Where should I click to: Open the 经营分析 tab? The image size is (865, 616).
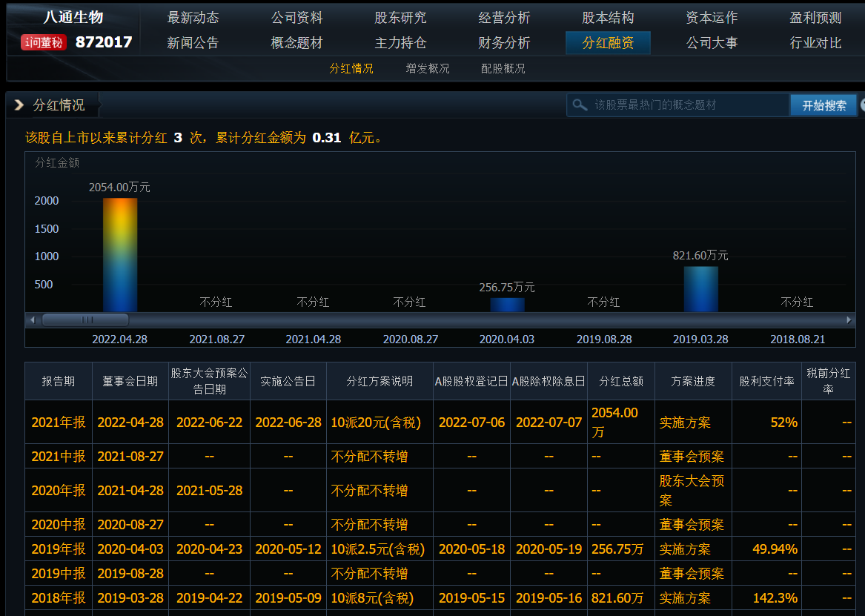(504, 18)
